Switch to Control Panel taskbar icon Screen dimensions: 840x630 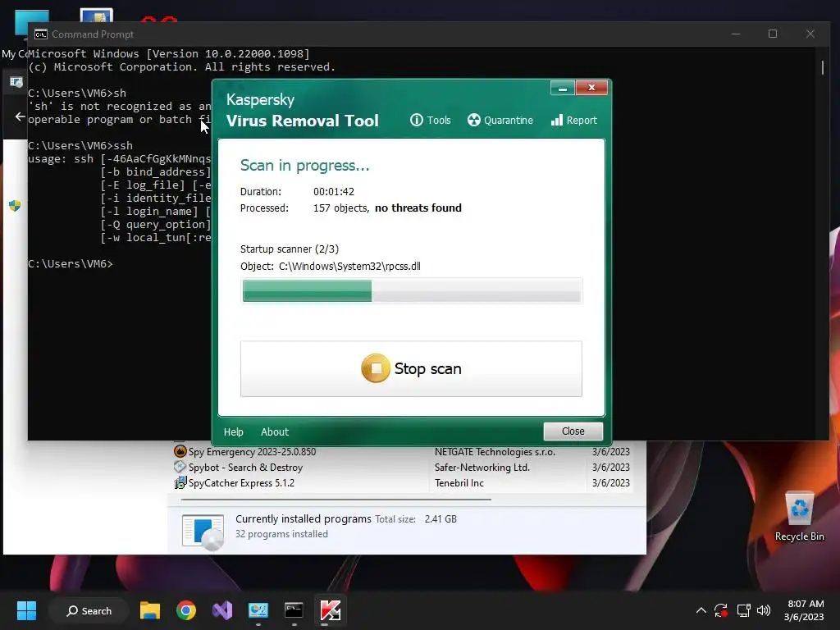pos(258,610)
